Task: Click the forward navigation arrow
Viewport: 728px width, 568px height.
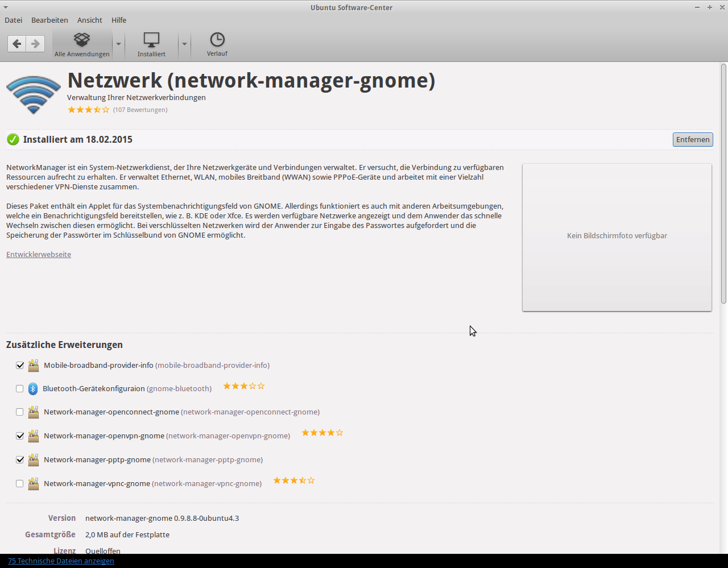Action: (x=35, y=44)
